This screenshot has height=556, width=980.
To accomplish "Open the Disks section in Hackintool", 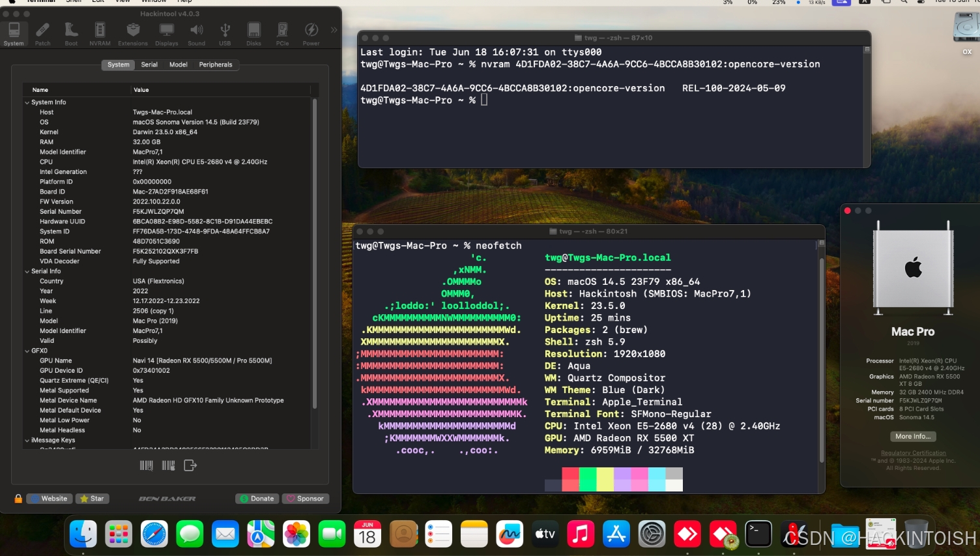I will pyautogui.click(x=253, y=34).
